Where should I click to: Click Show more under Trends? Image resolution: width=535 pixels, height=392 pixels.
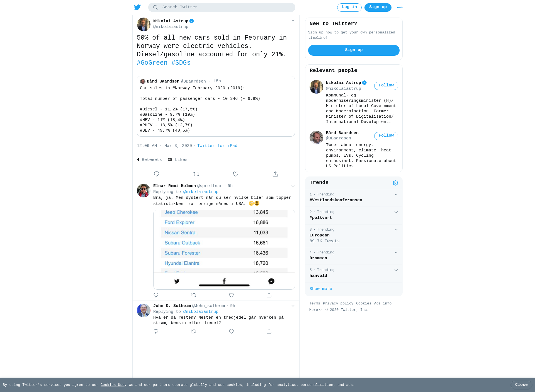point(321,289)
